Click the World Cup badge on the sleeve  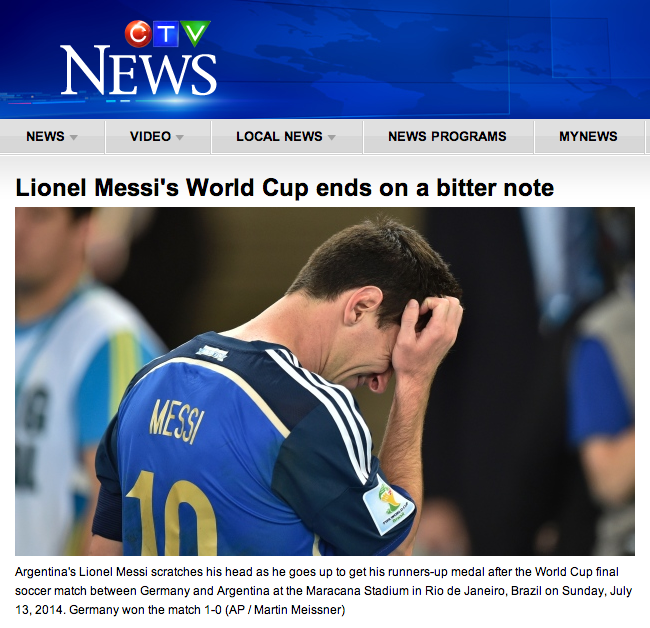tap(389, 505)
